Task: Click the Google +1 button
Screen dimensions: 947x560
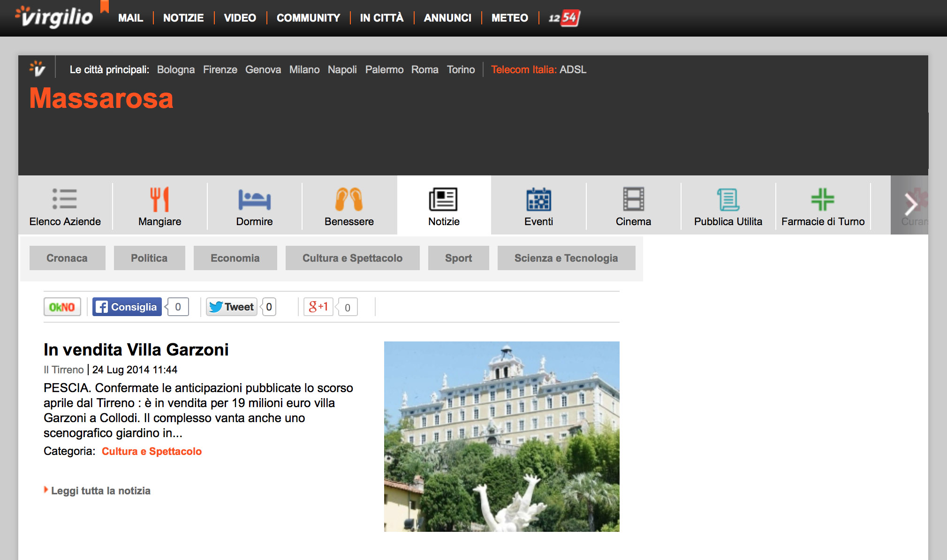Action: pyautogui.click(x=318, y=307)
